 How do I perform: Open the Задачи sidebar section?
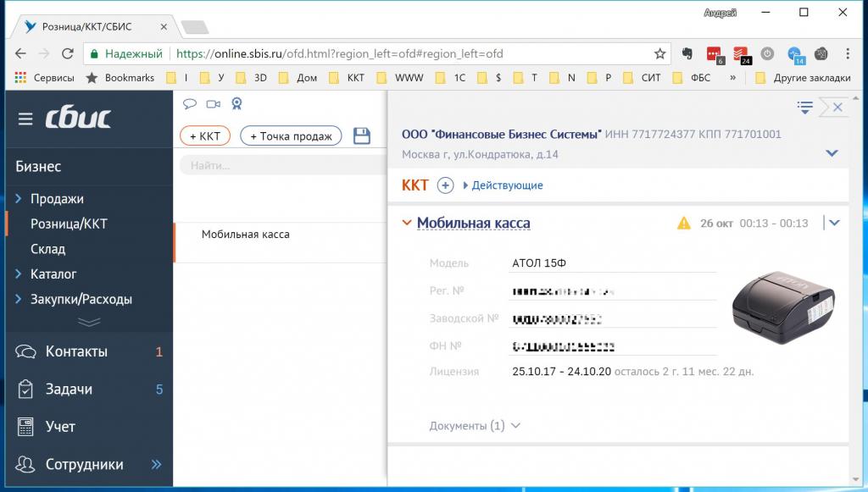point(69,390)
